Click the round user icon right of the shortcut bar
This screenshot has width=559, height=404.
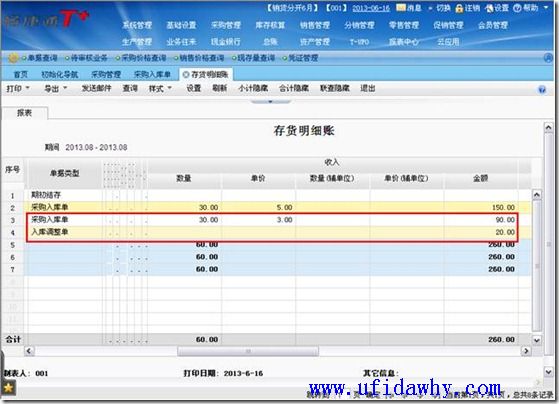pos(549,58)
